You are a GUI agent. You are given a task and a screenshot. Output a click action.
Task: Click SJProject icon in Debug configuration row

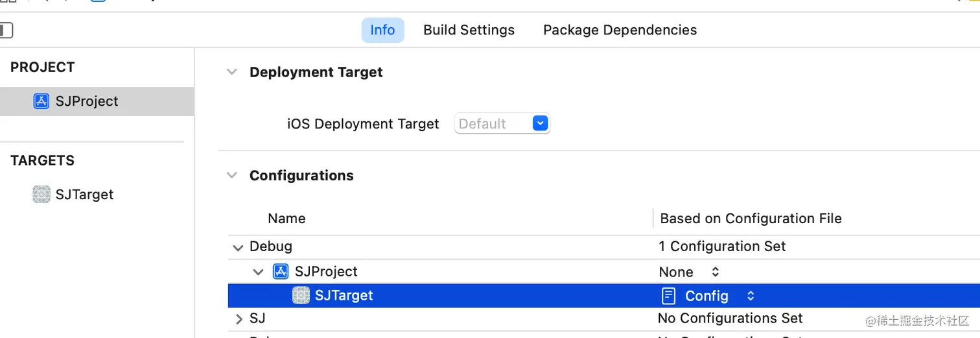click(x=281, y=271)
